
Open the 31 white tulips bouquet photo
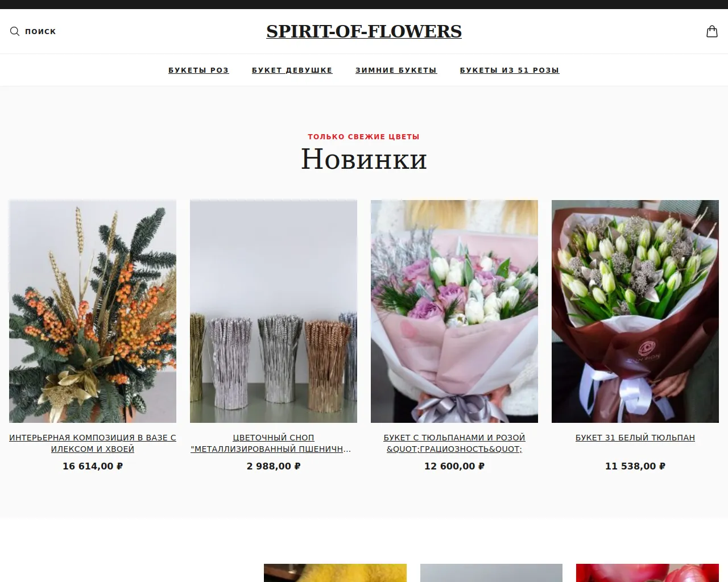coord(635,311)
